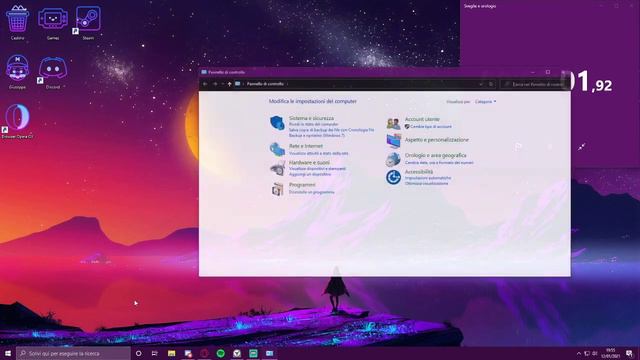Open the Spotify taskbar icon
This screenshot has width=640, height=360.
coord(220,353)
